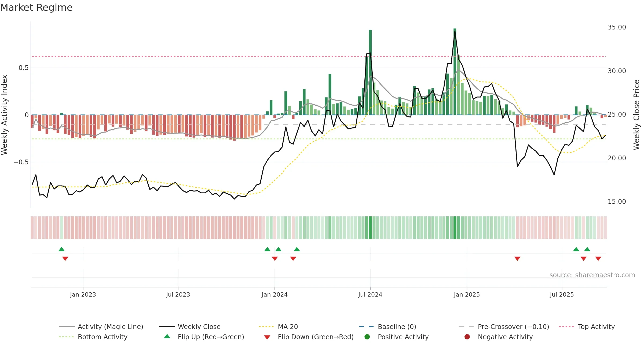
Task: Click the Weekly Close Price axis title
Action: point(636,115)
